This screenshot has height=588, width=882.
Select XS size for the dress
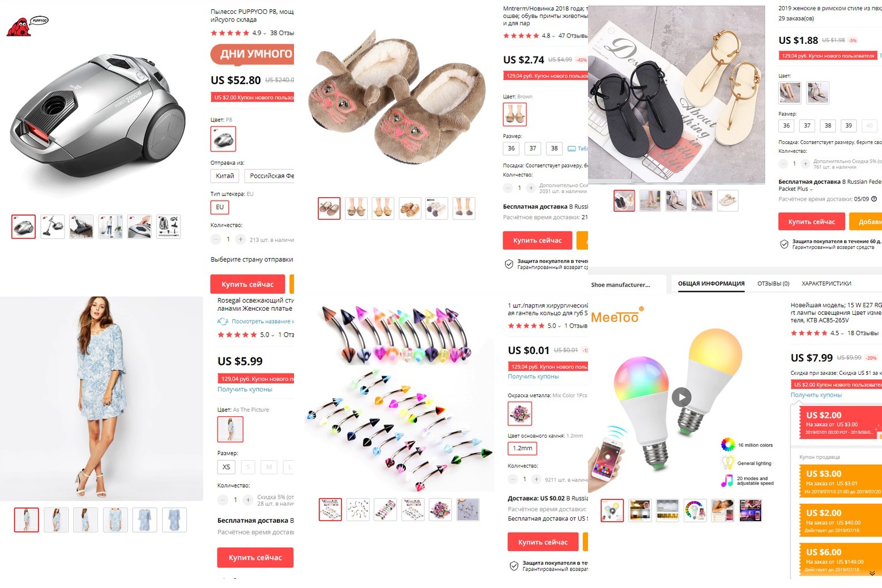point(227,467)
